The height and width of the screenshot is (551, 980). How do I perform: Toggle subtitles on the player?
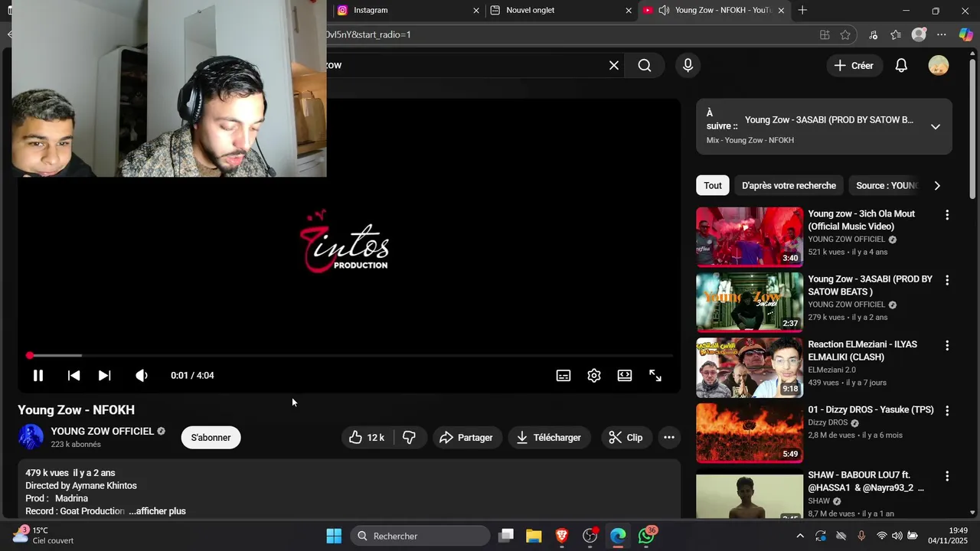563,376
